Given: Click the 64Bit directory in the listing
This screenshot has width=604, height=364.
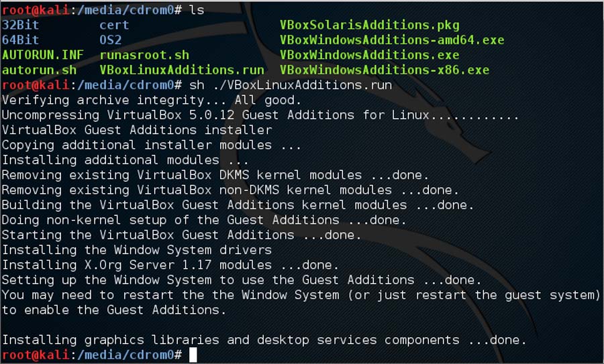Looking at the screenshot, I should pyautogui.click(x=20, y=40).
